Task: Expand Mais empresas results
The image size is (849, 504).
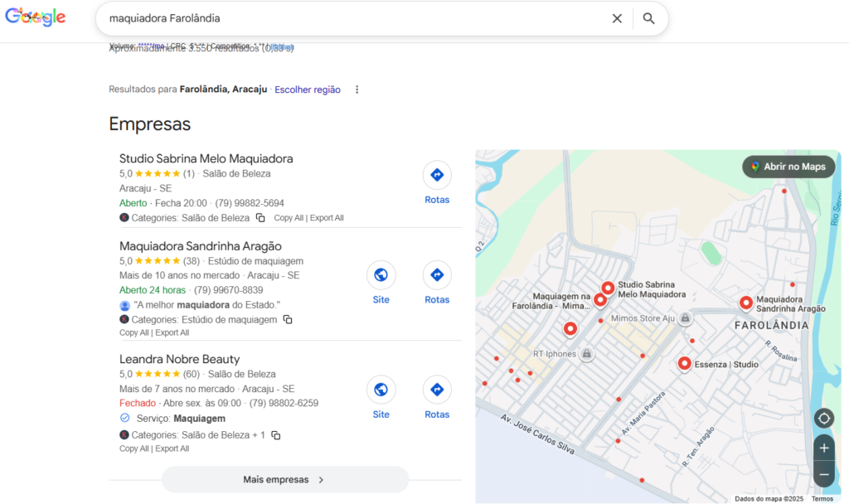Action: [284, 479]
